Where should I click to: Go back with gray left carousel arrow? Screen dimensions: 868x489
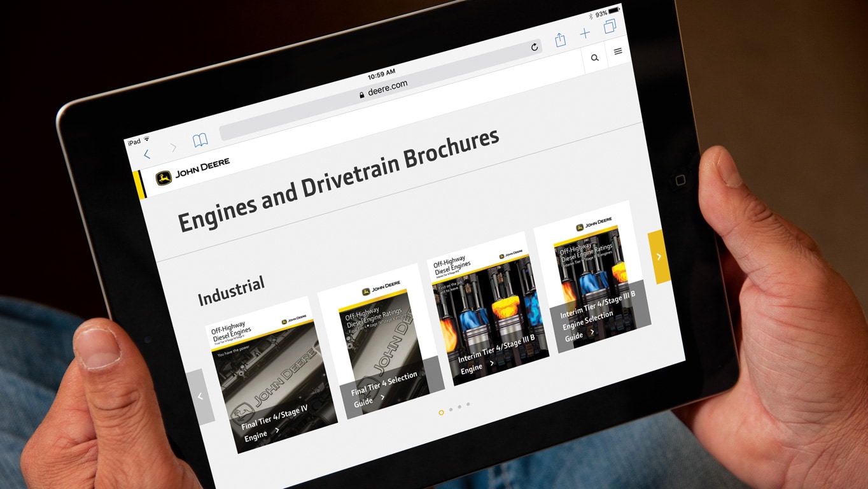[200, 396]
